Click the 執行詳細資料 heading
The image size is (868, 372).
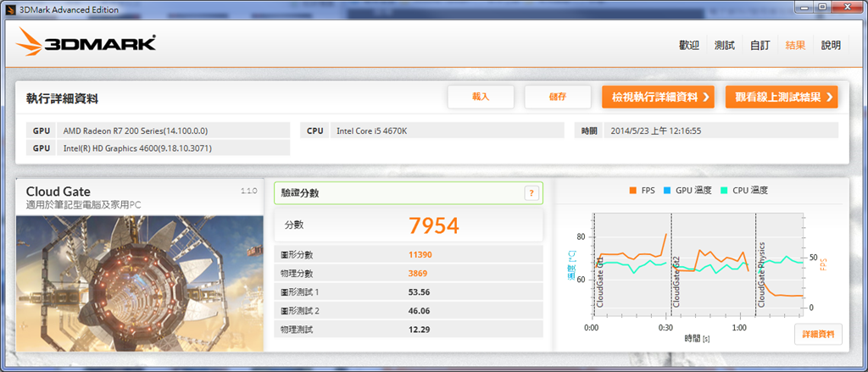63,99
